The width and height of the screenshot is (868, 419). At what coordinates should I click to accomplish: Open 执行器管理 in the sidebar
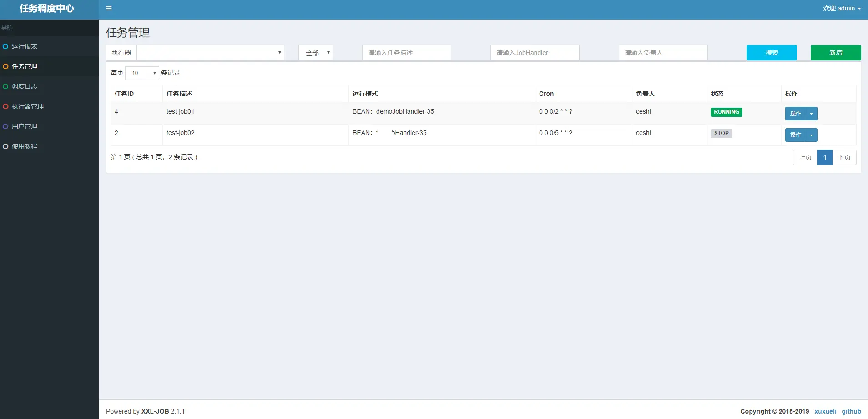(x=50, y=106)
